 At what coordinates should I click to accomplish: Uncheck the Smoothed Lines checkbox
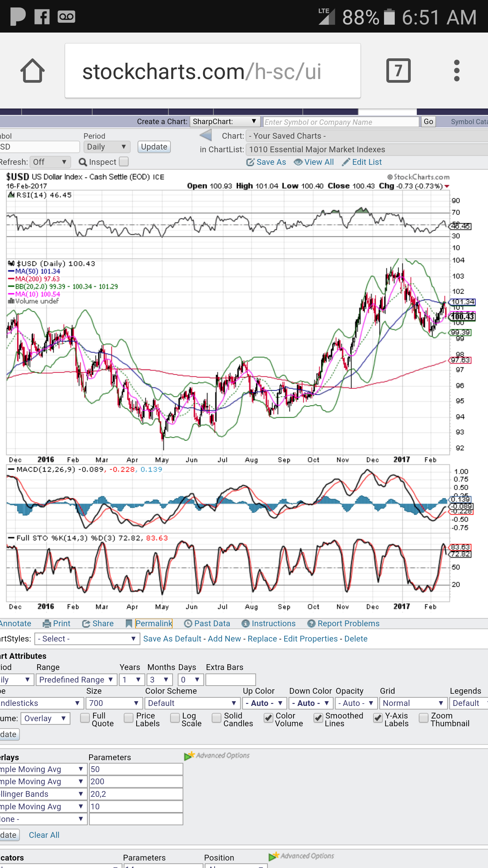coord(318,718)
